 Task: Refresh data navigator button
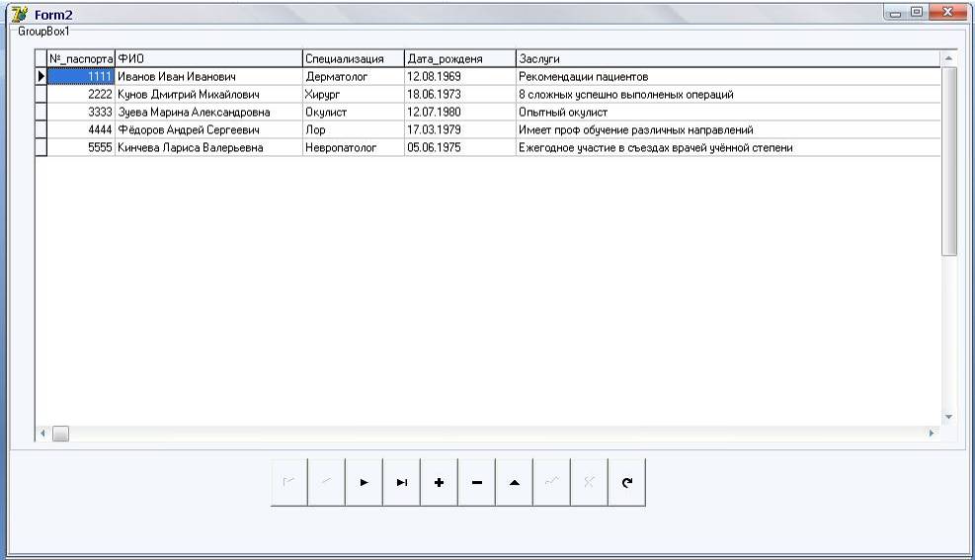point(626,482)
